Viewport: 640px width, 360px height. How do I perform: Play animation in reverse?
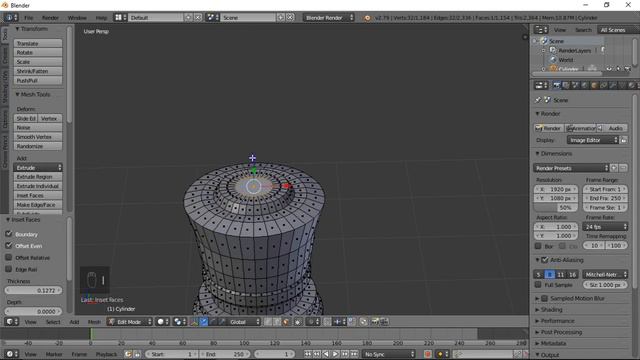pyautogui.click(x=326, y=354)
